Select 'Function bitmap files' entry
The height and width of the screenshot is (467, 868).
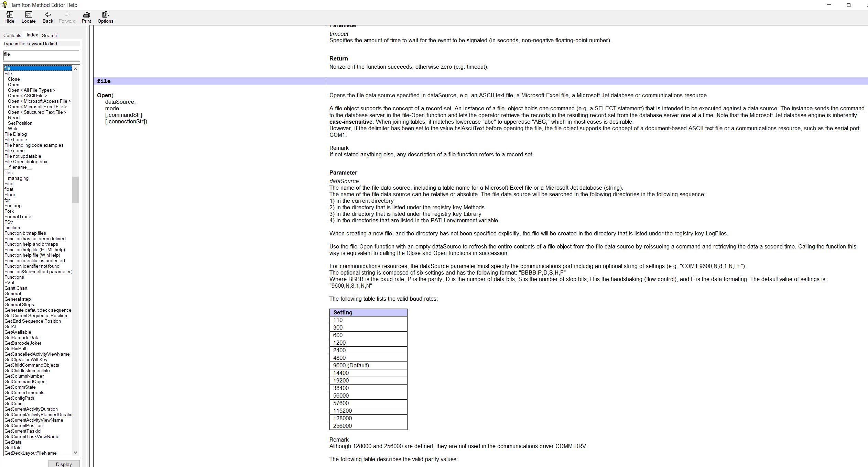pos(25,233)
